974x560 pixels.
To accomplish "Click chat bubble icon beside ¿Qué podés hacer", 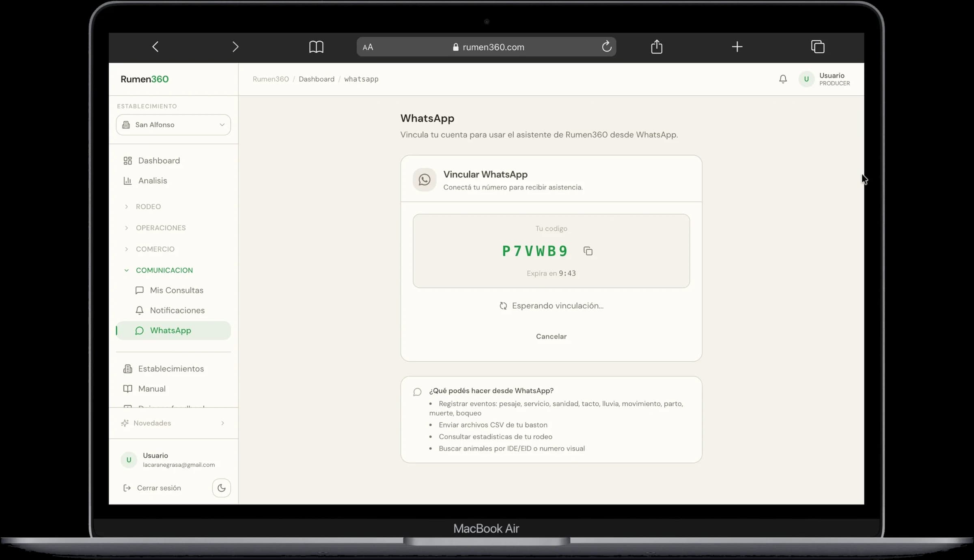I will [417, 392].
